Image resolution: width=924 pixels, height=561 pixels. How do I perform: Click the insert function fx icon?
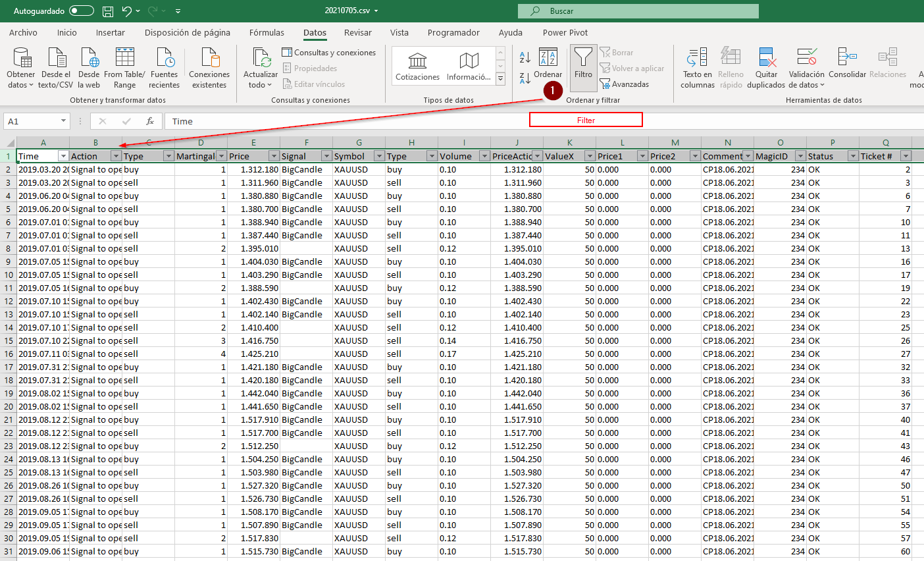pos(150,121)
